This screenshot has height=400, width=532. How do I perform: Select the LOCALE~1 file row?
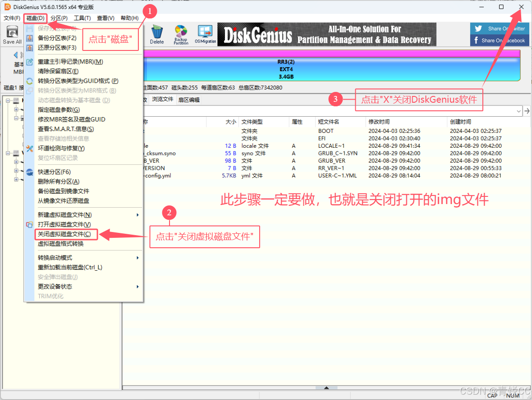(326, 146)
